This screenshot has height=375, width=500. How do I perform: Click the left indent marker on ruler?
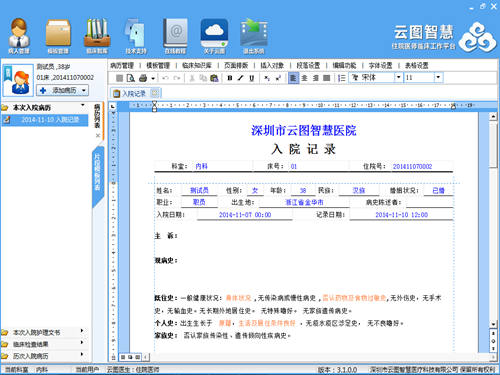[154, 106]
